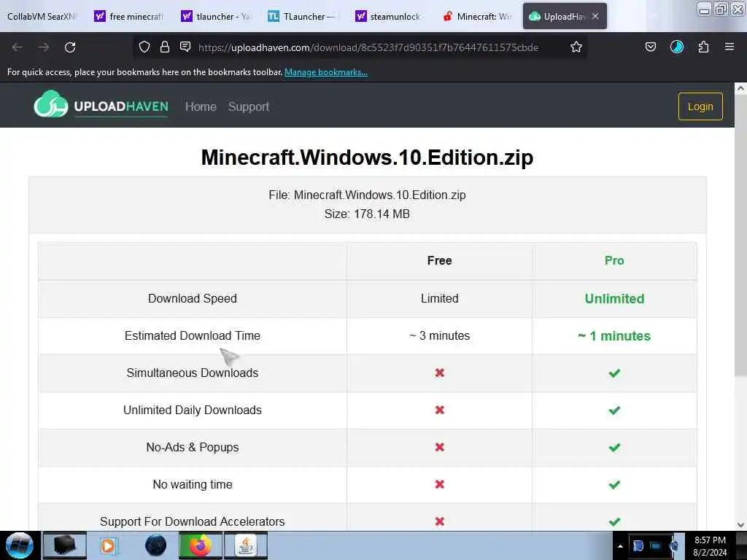Click the 'Limited' cell
747x560 pixels.
439,298
